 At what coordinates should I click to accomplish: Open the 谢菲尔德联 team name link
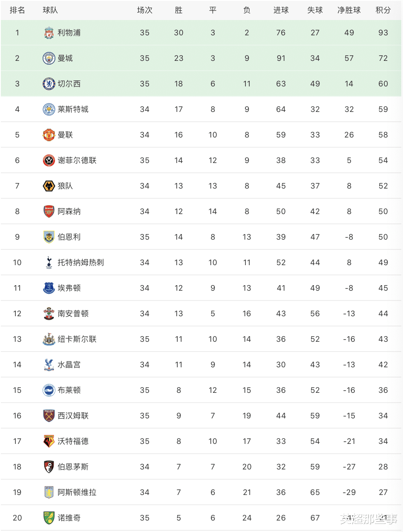[77, 160]
